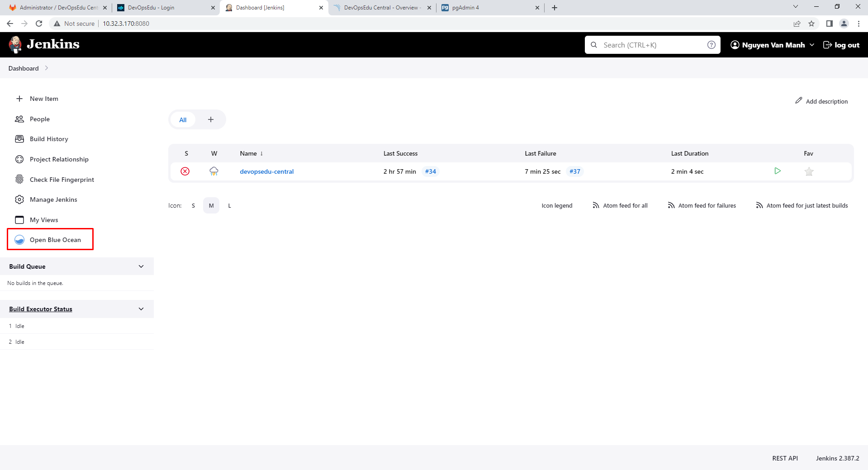Collapse the Build Executor Status panel
Image resolution: width=868 pixels, height=470 pixels.
point(141,309)
